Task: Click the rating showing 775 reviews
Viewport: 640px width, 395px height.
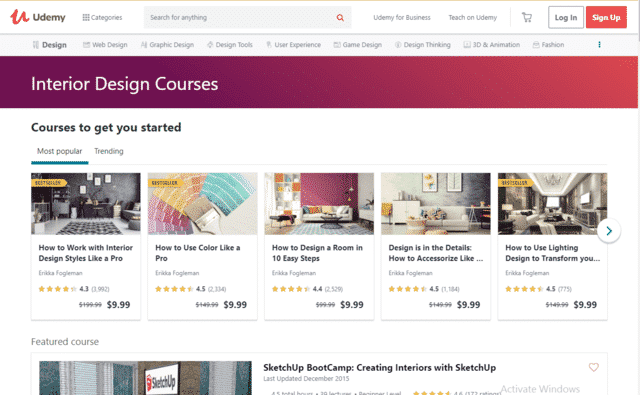Action: (538, 289)
